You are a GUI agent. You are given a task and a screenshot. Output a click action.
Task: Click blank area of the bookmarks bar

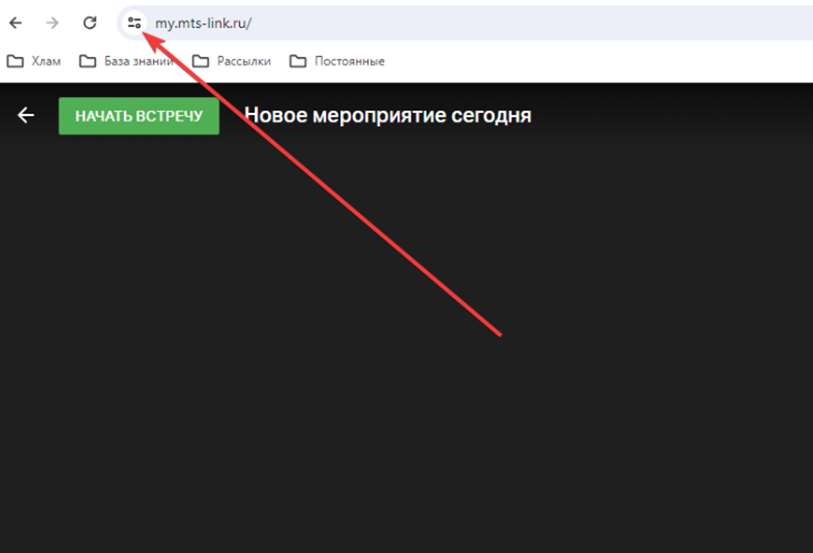click(600, 61)
